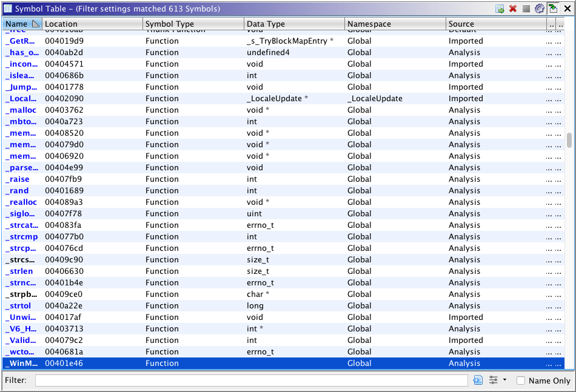Click location 004017af
This screenshot has width=576, height=392.
[x=63, y=317]
